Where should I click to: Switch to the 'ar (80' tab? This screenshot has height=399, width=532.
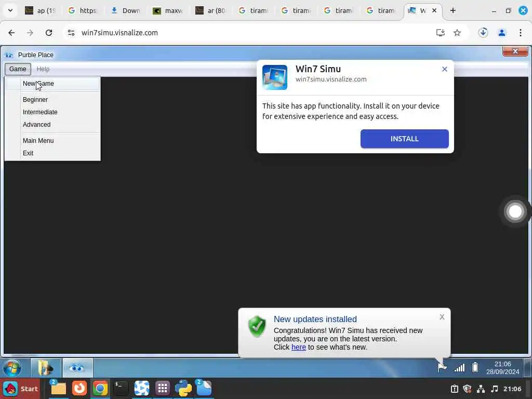(x=211, y=10)
